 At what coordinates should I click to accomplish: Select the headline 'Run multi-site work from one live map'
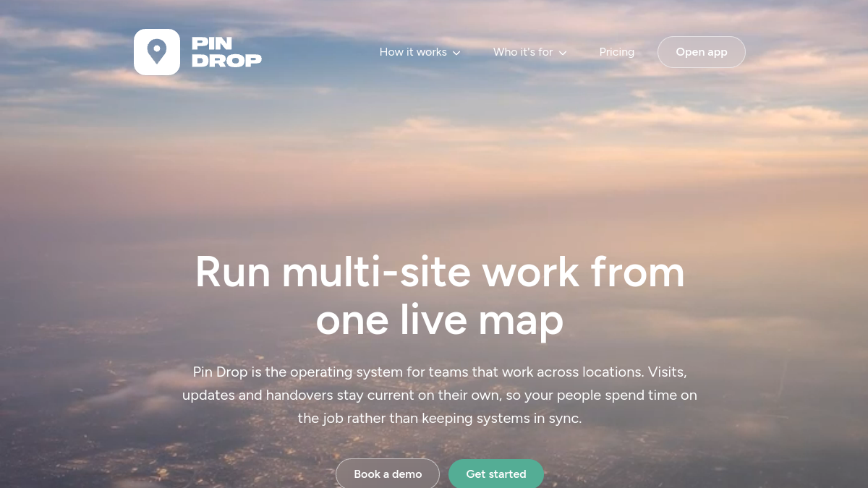tap(440, 296)
